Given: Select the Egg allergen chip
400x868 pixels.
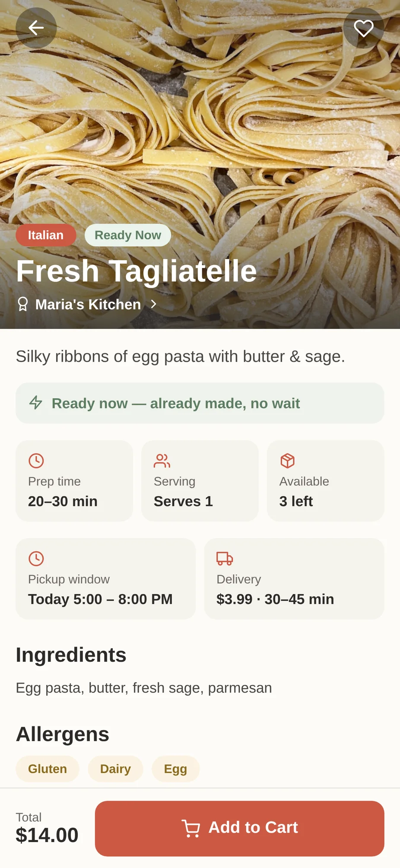Looking at the screenshot, I should (175, 769).
